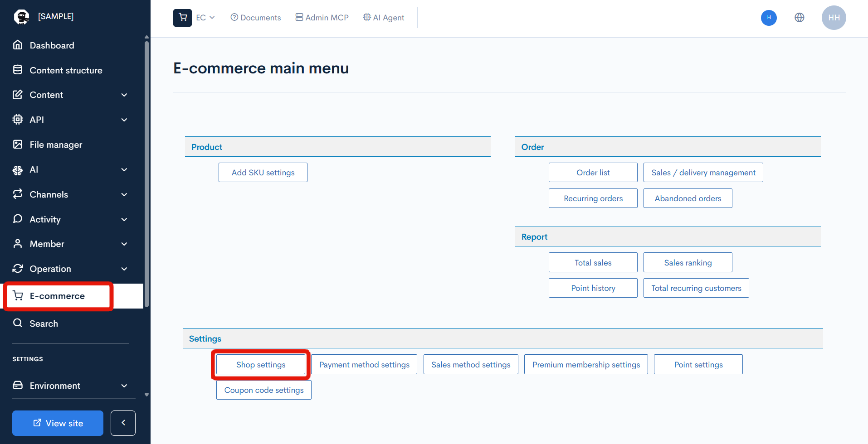Expand the Activity submenu chevron
The image size is (868, 444).
pos(124,219)
